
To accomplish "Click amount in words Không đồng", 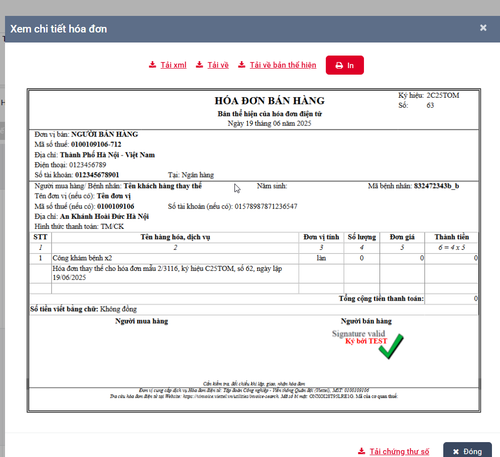I will 118,309.
